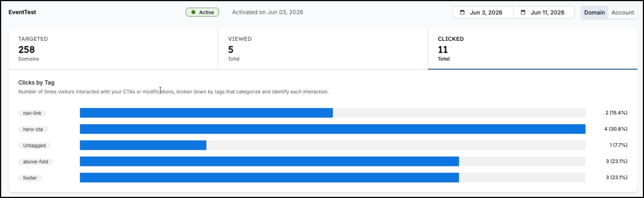The image size is (644, 198).
Task: Open the Jun 3, 2026 start date picker
Action: click(x=483, y=12)
